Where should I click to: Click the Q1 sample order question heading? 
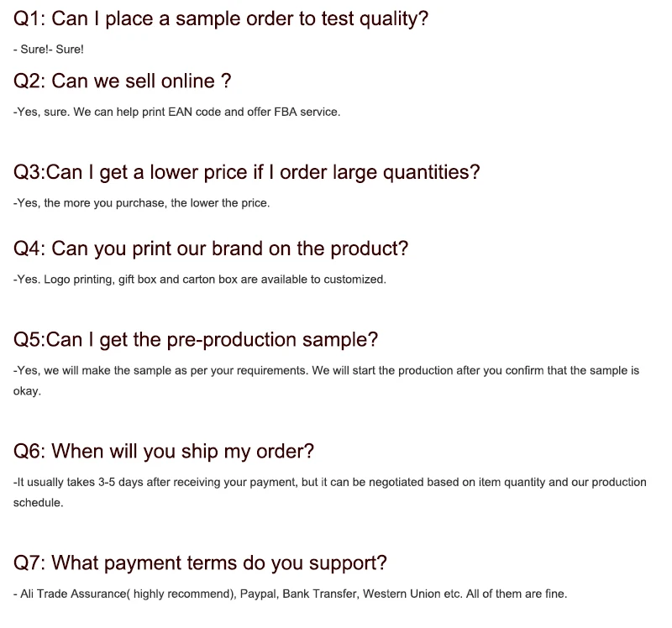[221, 18]
